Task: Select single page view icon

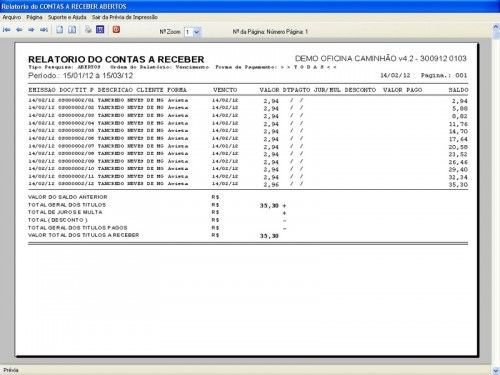Action: 60,30
